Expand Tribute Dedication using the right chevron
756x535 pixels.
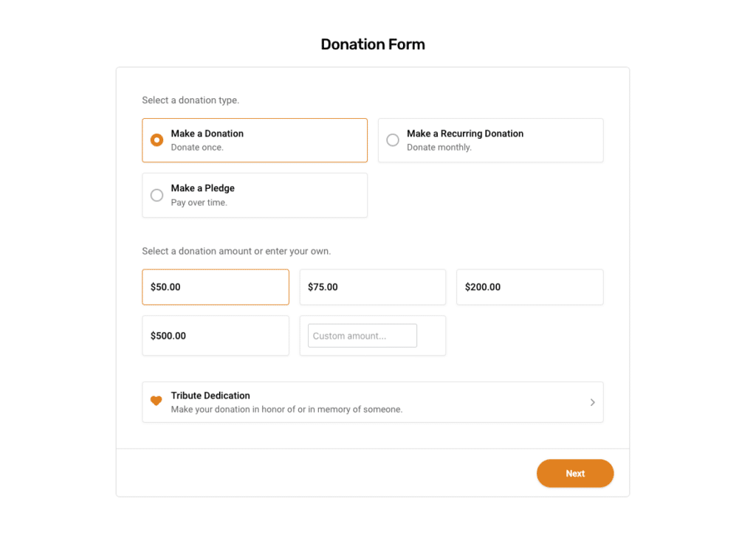[x=593, y=402]
